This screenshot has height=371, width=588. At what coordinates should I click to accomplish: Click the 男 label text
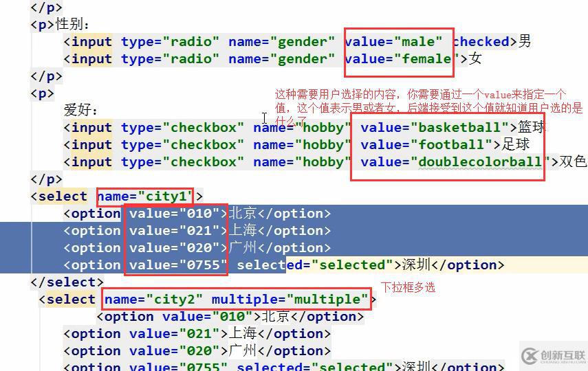(525, 41)
